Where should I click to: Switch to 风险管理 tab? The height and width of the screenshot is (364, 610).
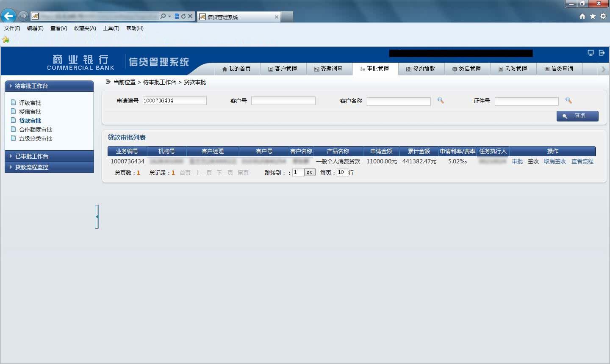click(x=513, y=69)
